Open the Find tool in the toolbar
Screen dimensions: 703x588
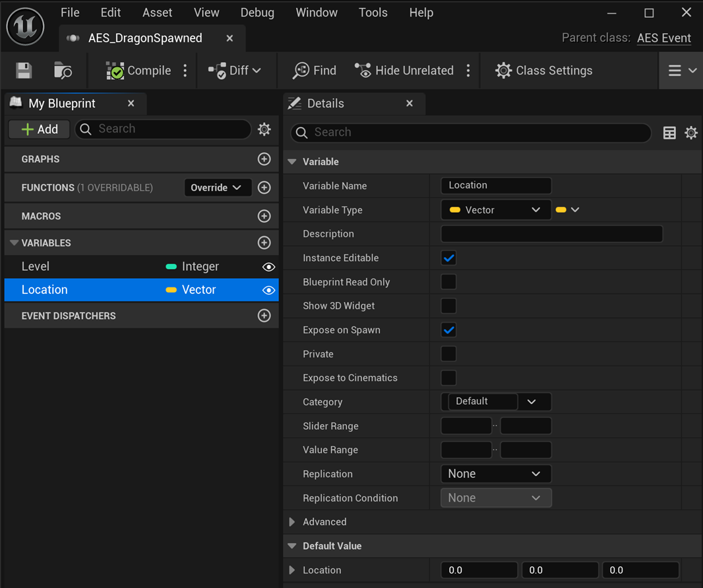point(314,70)
